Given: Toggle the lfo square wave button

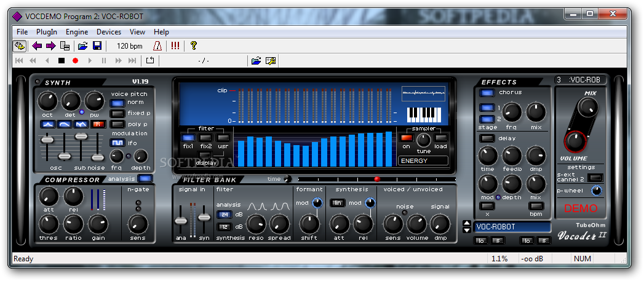Looking at the screenshot, I should click(117, 143).
